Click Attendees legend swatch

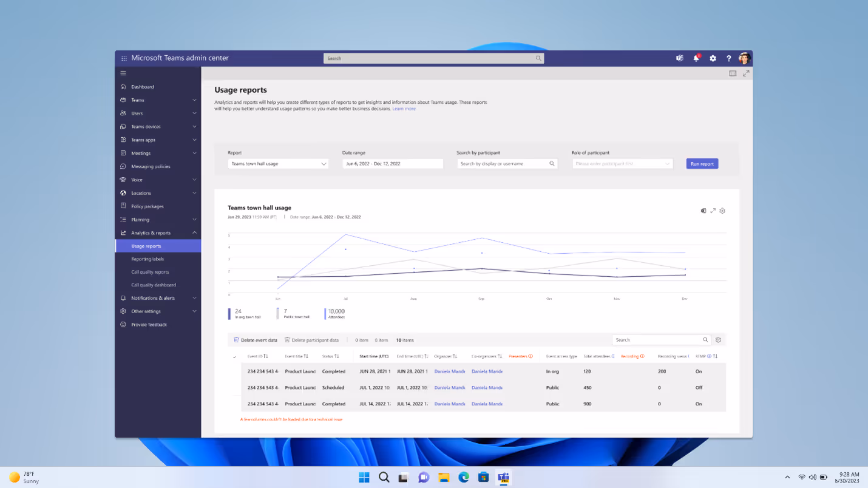click(x=325, y=314)
